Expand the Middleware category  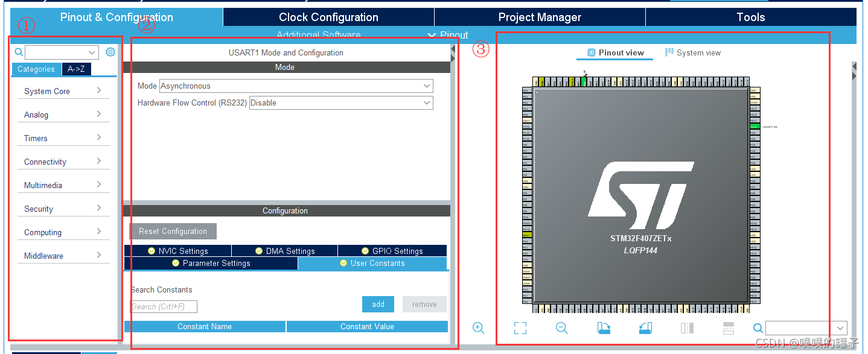click(x=63, y=256)
